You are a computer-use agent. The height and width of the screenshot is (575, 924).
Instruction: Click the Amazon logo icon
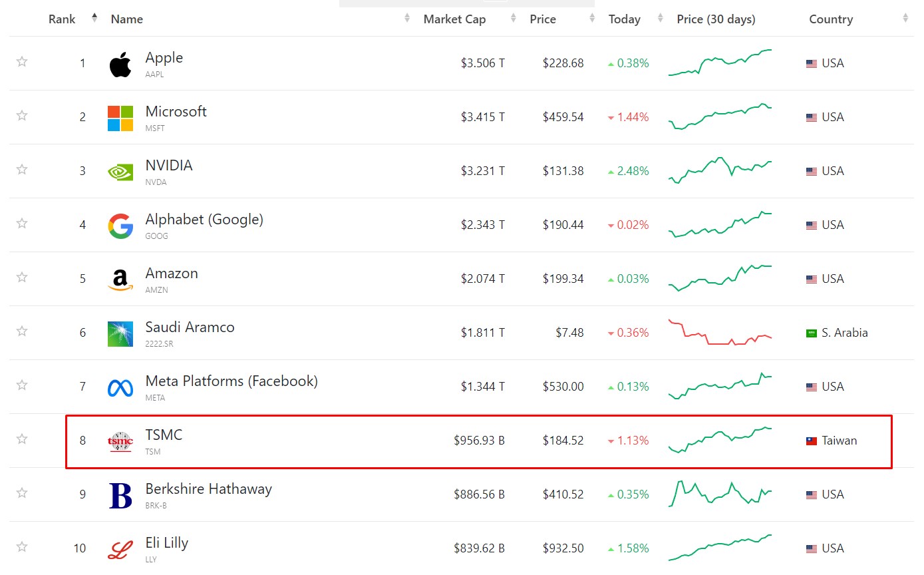[x=120, y=280]
